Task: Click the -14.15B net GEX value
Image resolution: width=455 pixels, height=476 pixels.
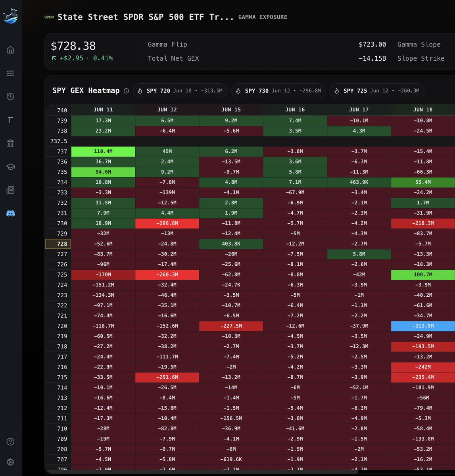Action: [372, 58]
